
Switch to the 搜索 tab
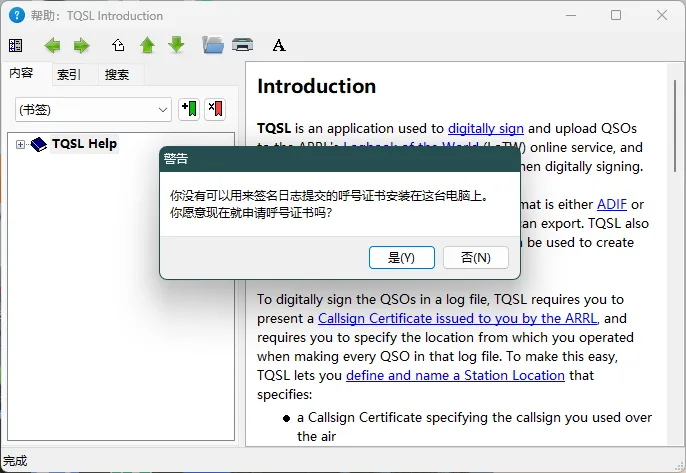pyautogui.click(x=117, y=74)
